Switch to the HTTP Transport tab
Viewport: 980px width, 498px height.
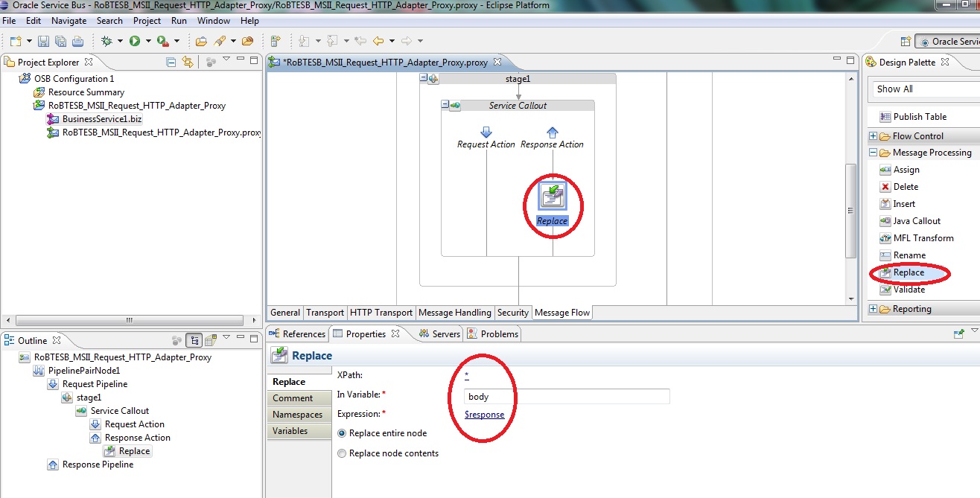coord(381,313)
